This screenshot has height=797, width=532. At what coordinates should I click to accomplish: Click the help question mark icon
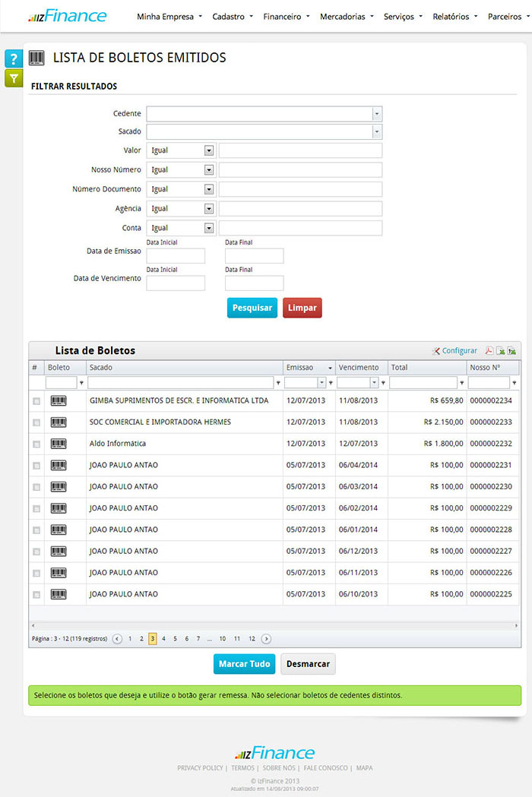tap(13, 59)
